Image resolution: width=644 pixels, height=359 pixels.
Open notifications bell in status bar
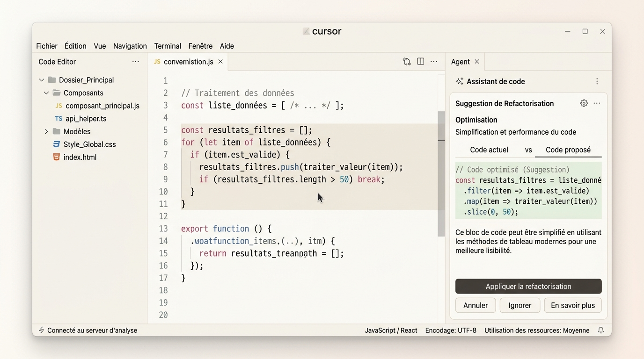click(601, 330)
